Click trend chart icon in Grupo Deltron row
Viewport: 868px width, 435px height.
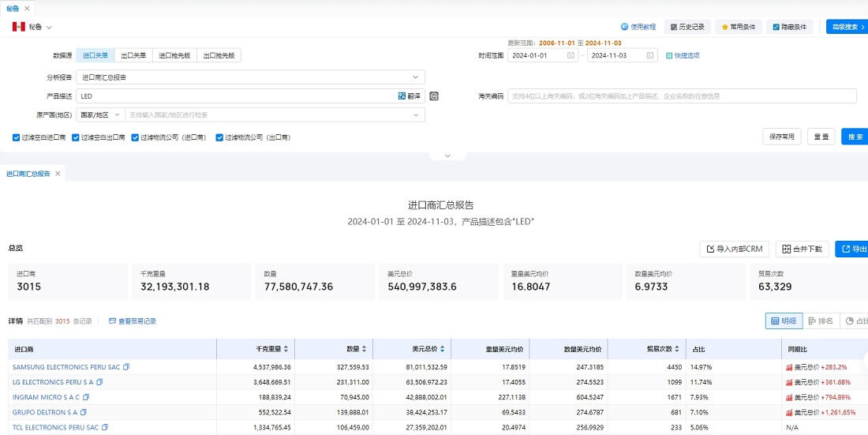(789, 412)
